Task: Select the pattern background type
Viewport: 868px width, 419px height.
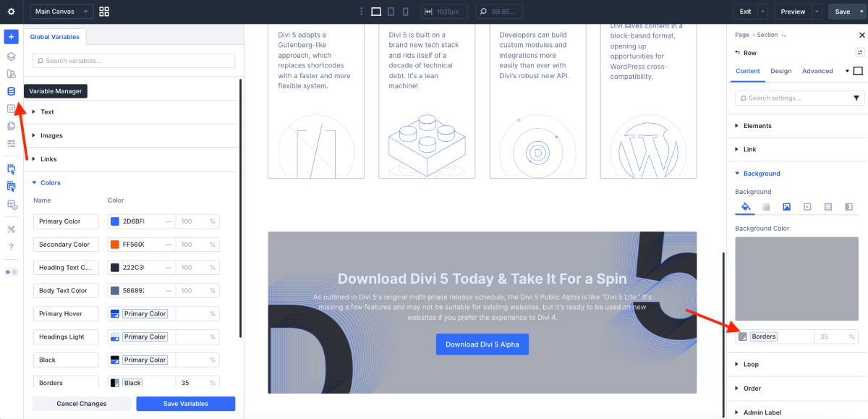Action: point(827,207)
